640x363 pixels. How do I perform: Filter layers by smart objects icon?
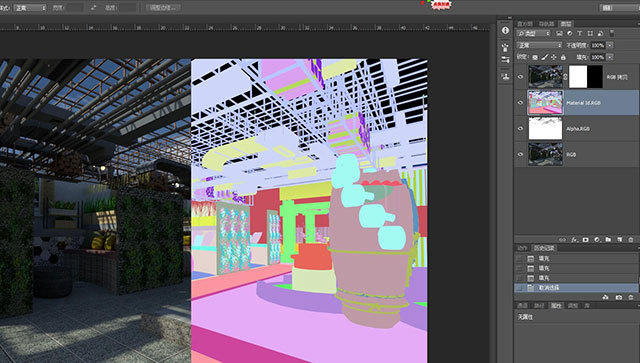[x=600, y=33]
